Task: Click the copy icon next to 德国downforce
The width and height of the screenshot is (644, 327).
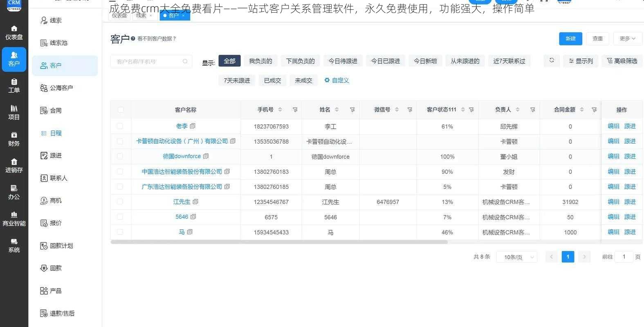Action: tap(206, 156)
